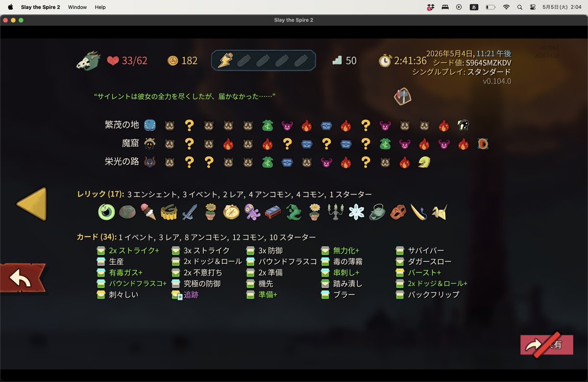Click the green dragon statue relic
588x382 pixels.
[x=294, y=212]
